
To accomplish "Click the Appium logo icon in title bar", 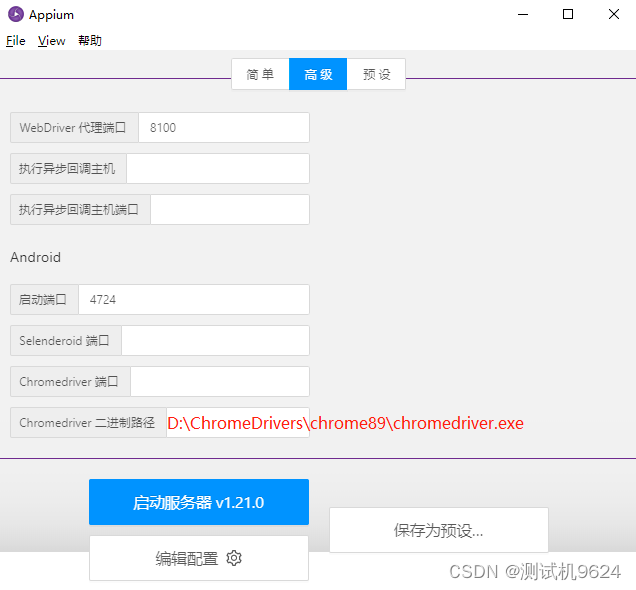I will 16,14.
